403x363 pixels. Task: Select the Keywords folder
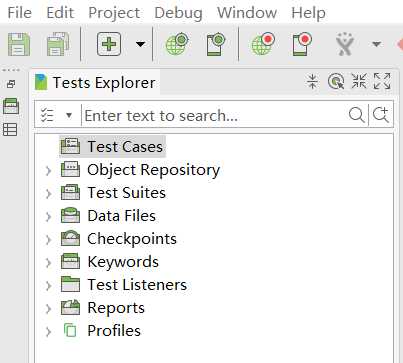coord(110,262)
